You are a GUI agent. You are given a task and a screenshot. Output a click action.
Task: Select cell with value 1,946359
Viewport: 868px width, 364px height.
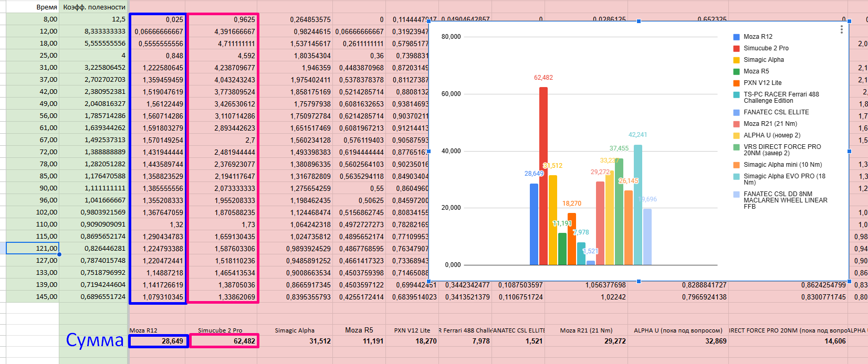coord(296,68)
